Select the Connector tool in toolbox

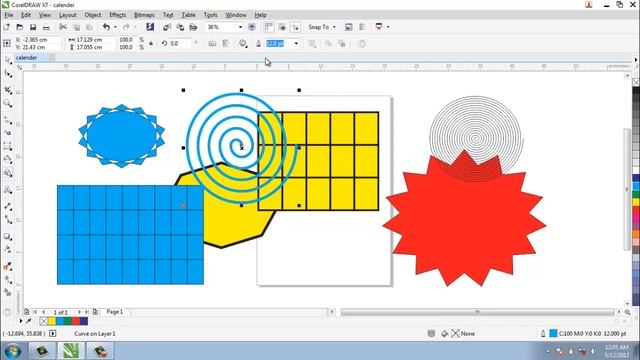pos(7,220)
